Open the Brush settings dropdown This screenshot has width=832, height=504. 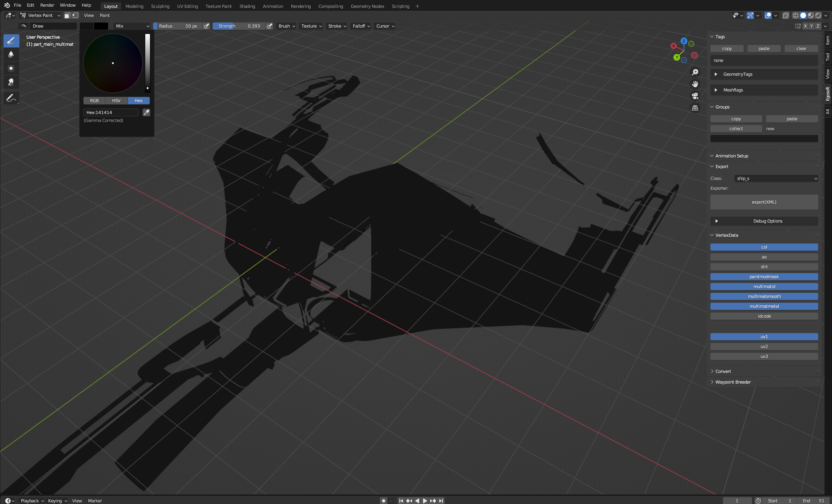coord(287,26)
